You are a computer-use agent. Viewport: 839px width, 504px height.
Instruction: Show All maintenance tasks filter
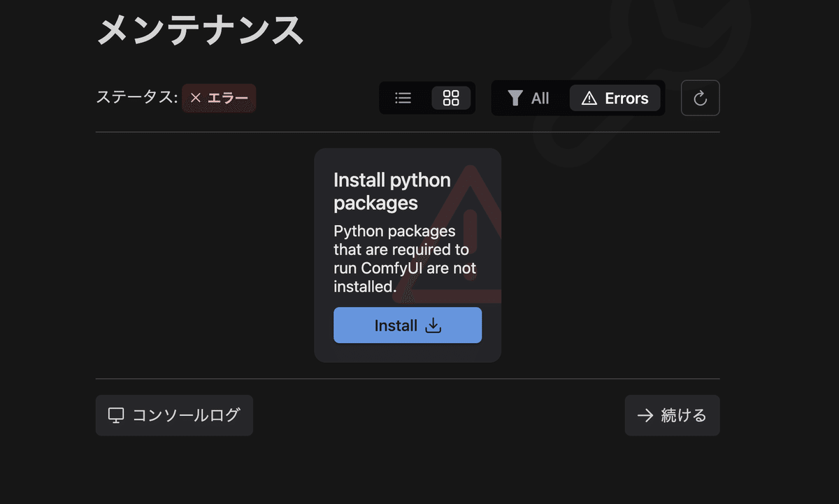(529, 99)
